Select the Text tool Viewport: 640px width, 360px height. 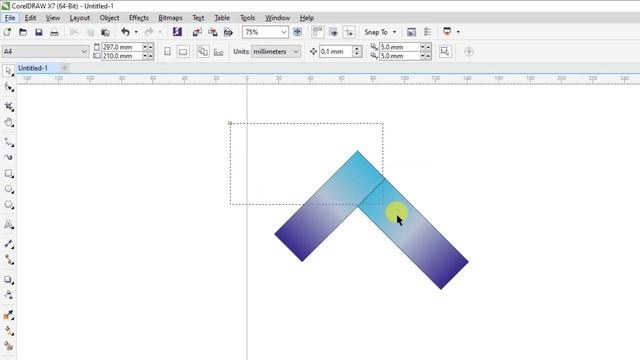9,224
